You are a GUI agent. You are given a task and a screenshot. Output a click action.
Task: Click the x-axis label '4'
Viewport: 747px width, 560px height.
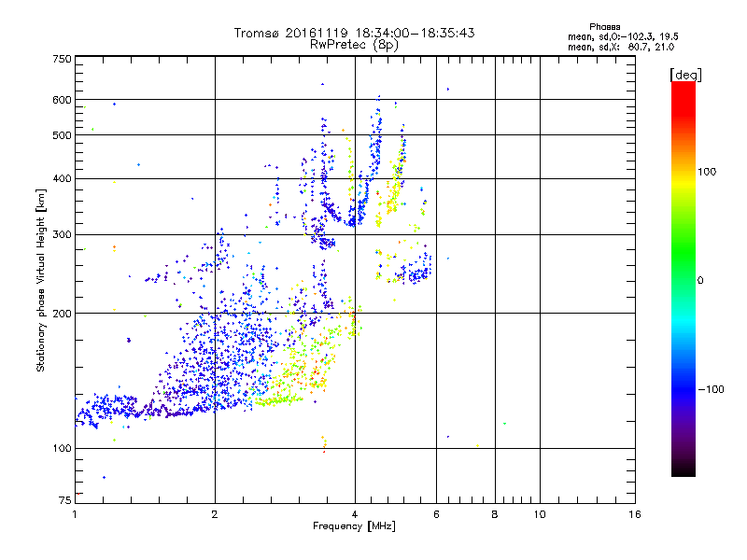point(355,514)
